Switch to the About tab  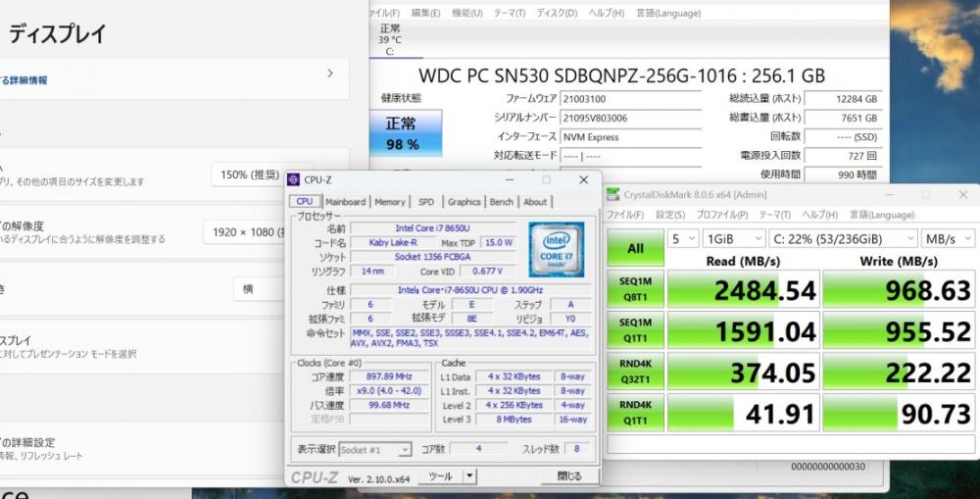(x=535, y=202)
